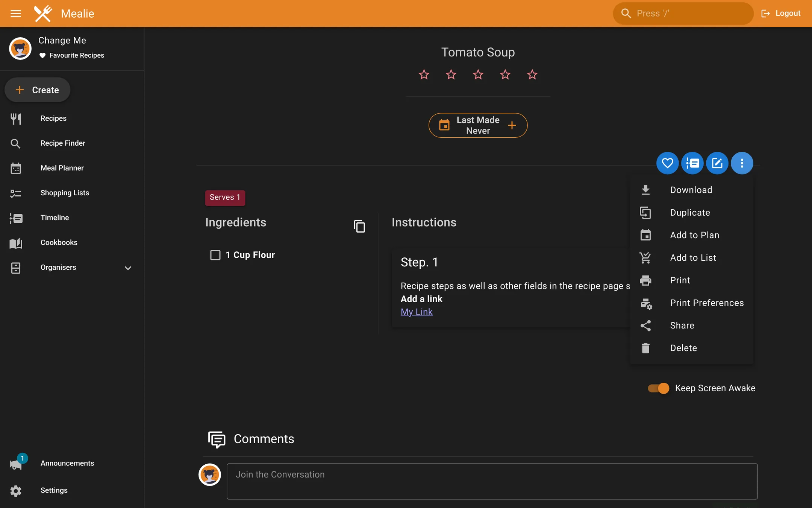Click the Mealie fork-and-knife logo

click(43, 14)
